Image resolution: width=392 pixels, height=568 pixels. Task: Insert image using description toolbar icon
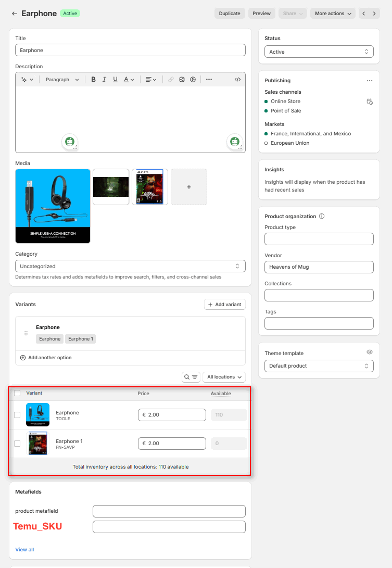182,80
